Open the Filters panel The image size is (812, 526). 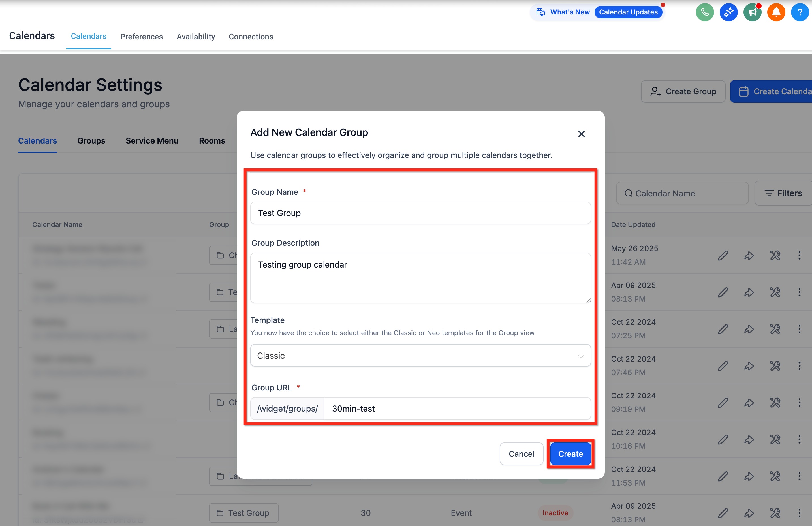click(783, 193)
